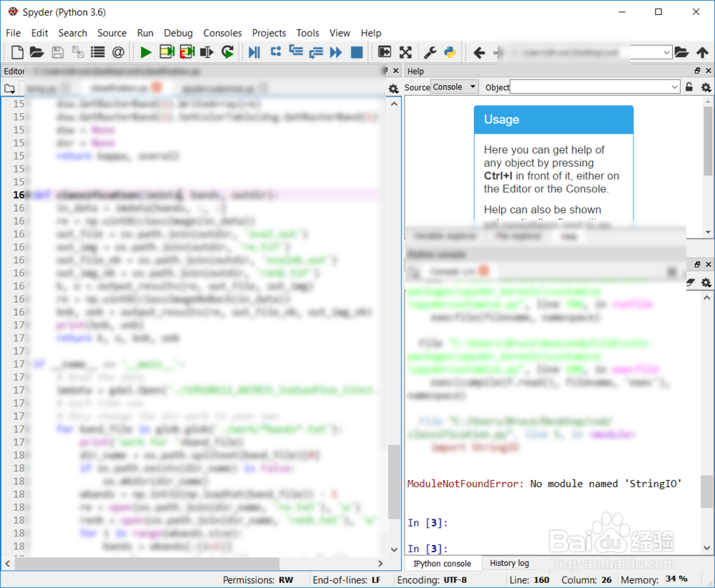This screenshot has width=715, height=588.
Task: Open the View menu
Action: [340, 33]
